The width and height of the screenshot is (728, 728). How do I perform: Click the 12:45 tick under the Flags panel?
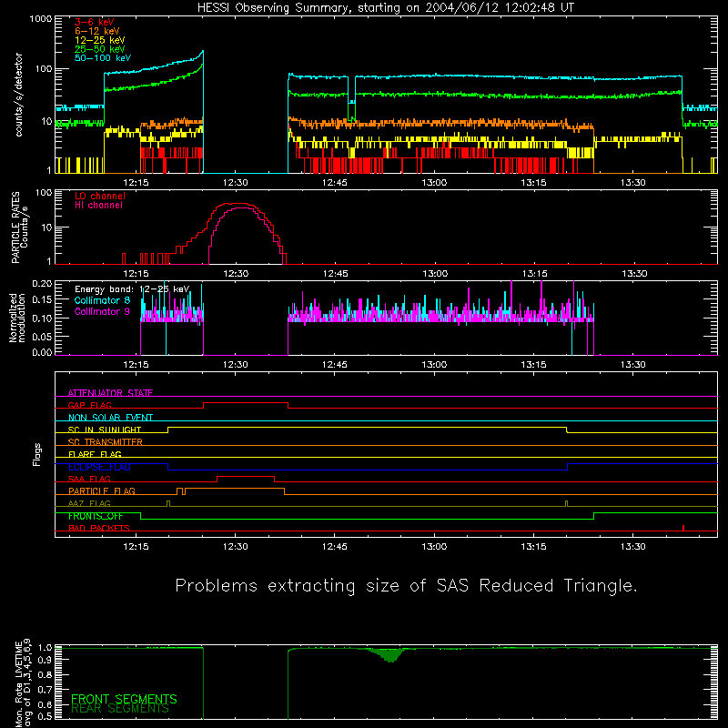[x=334, y=547]
